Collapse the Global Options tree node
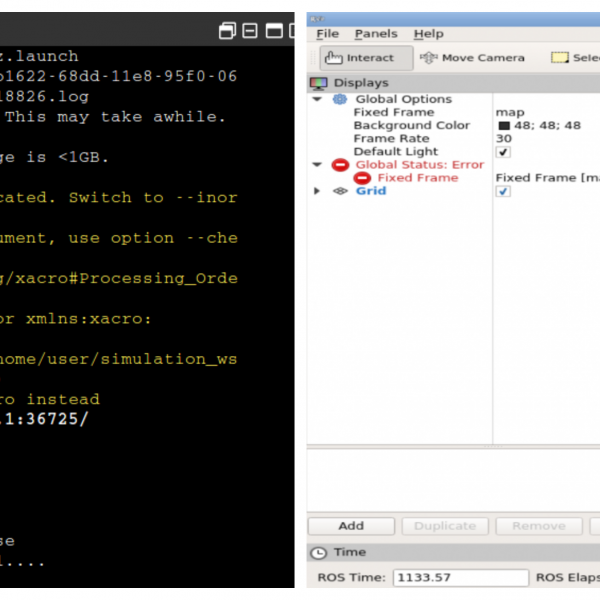This screenshot has width=600, height=600. click(317, 99)
